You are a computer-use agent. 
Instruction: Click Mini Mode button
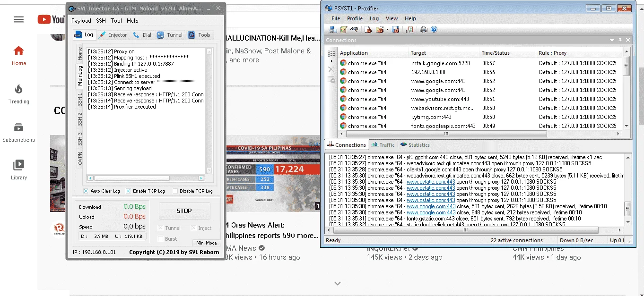[x=206, y=243]
